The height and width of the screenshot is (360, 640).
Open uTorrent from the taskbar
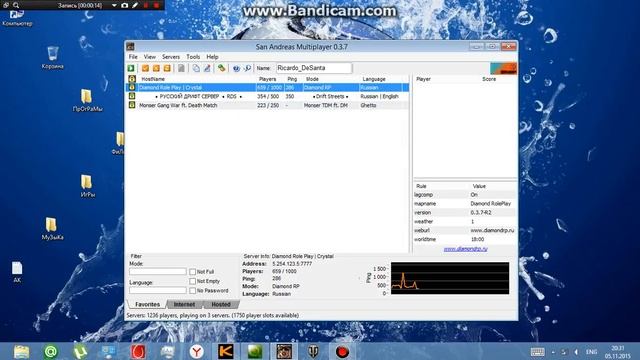(80, 351)
